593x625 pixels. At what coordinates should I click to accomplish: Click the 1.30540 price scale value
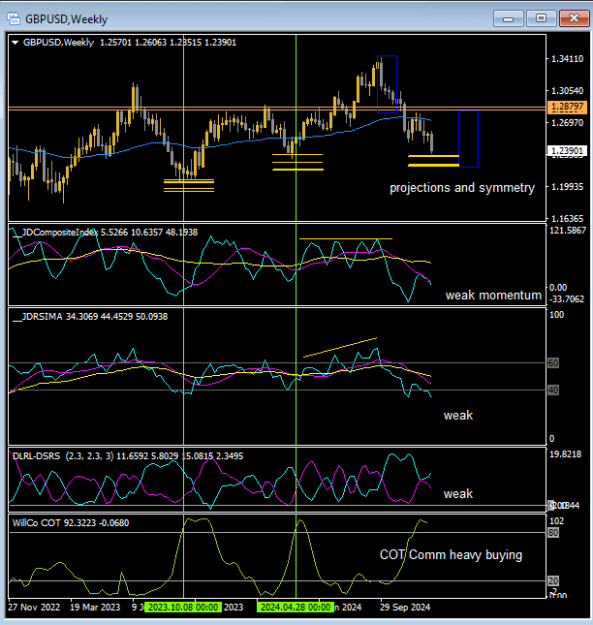coord(567,90)
